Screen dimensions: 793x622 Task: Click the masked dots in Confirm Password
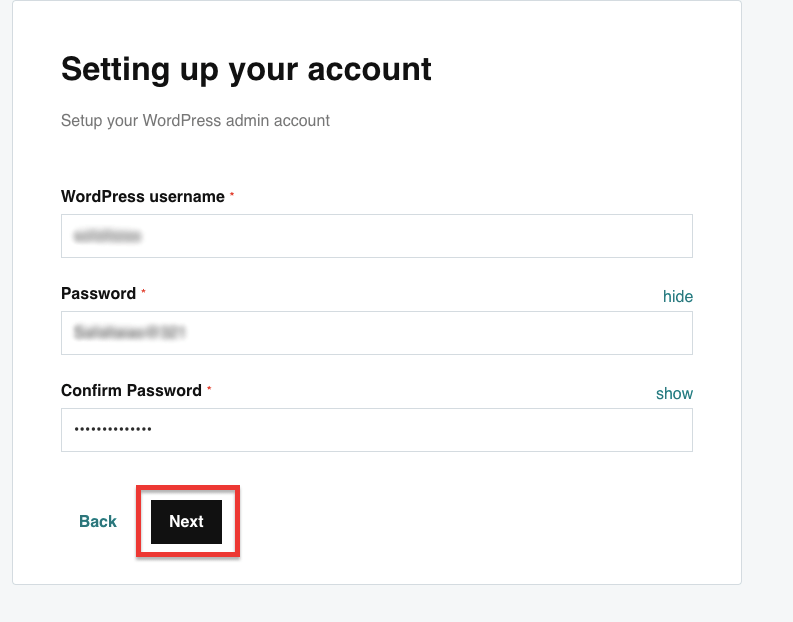point(113,430)
